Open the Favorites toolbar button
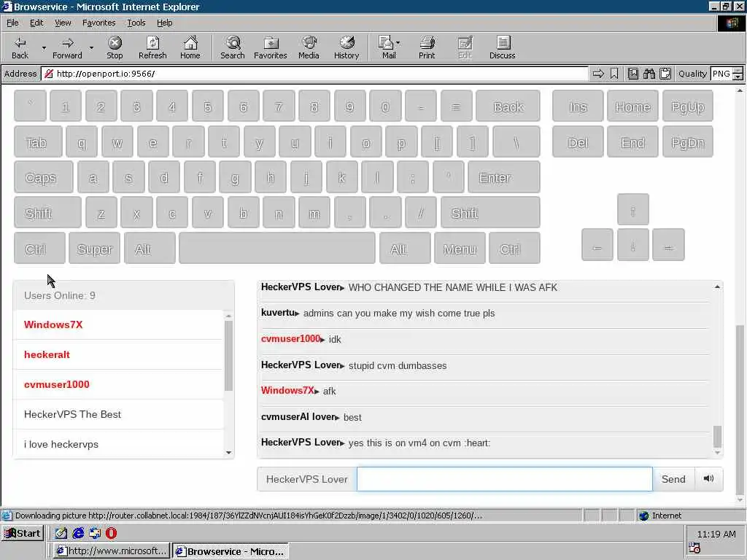 (271, 47)
